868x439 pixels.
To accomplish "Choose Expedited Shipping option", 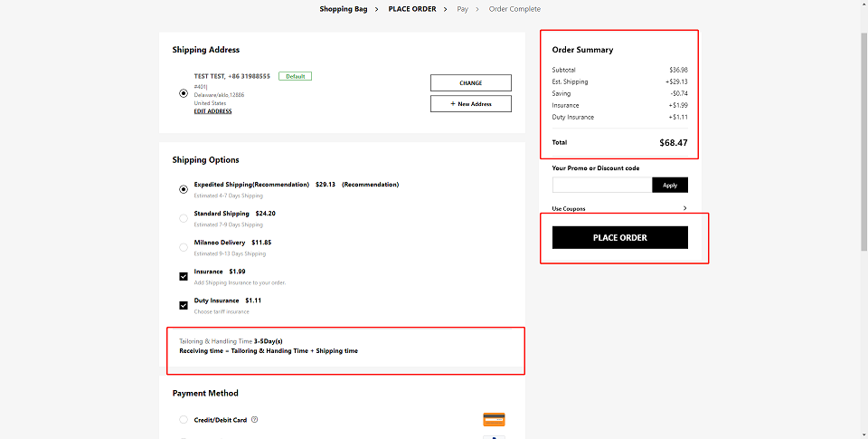I will 184,189.
